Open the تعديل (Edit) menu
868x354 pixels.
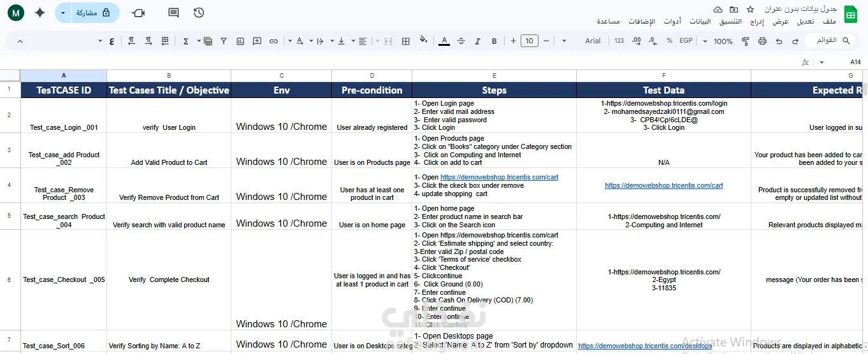[806, 22]
